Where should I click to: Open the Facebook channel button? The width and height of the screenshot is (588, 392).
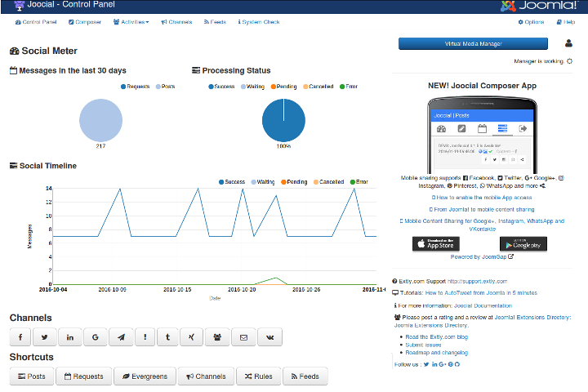(20, 337)
